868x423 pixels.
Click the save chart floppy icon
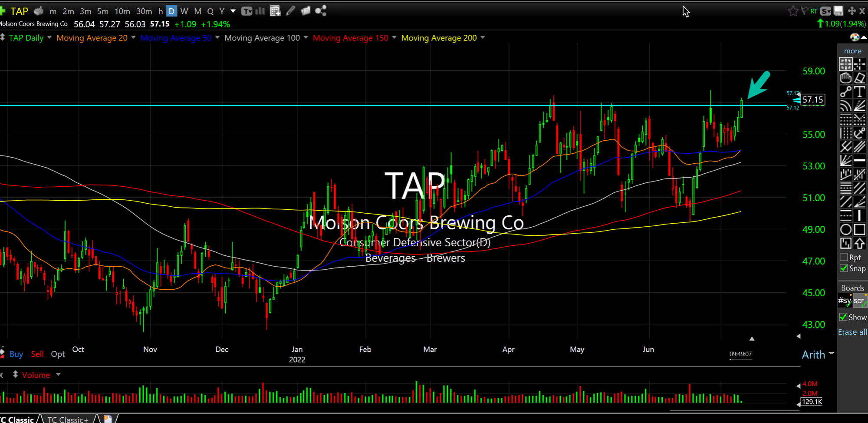pos(838,11)
